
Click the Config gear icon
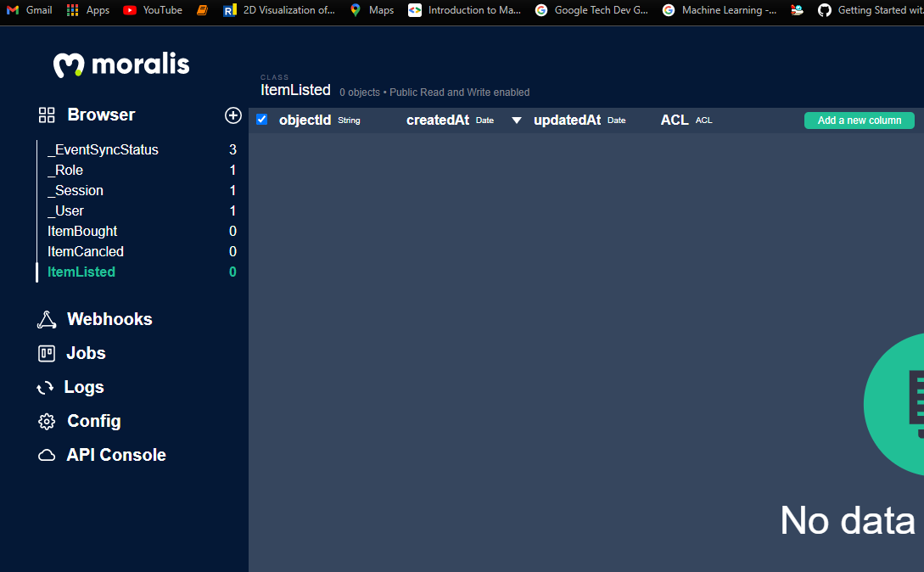coord(47,421)
